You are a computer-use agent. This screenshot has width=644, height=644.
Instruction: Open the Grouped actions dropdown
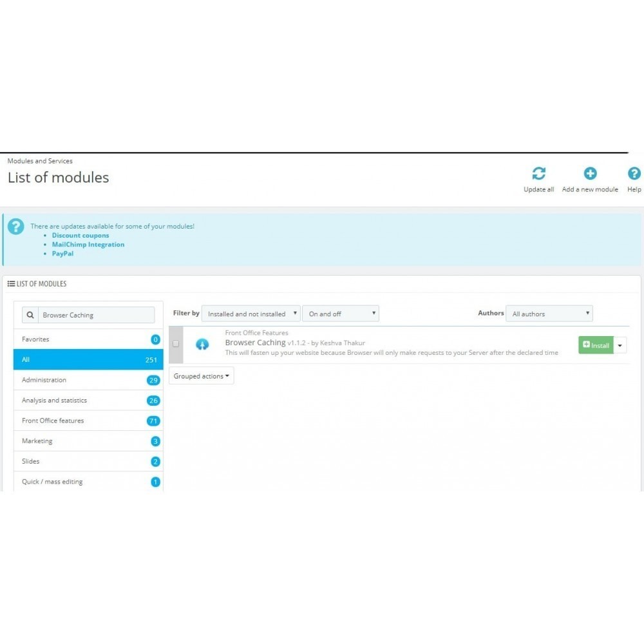tap(201, 376)
